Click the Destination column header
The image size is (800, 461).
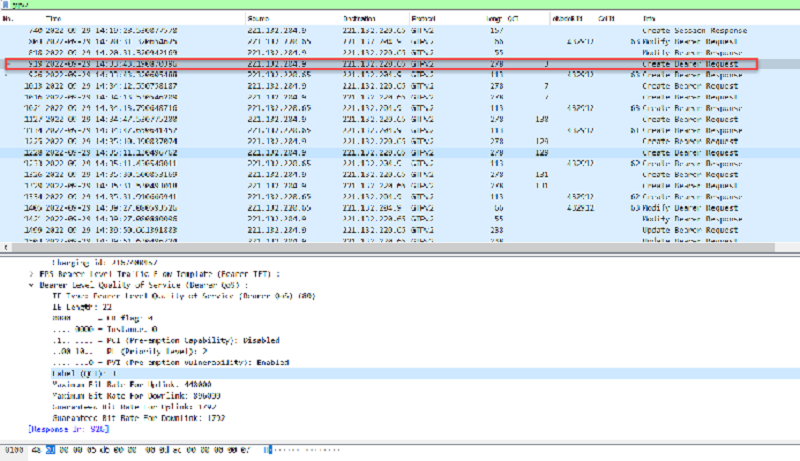[360, 18]
